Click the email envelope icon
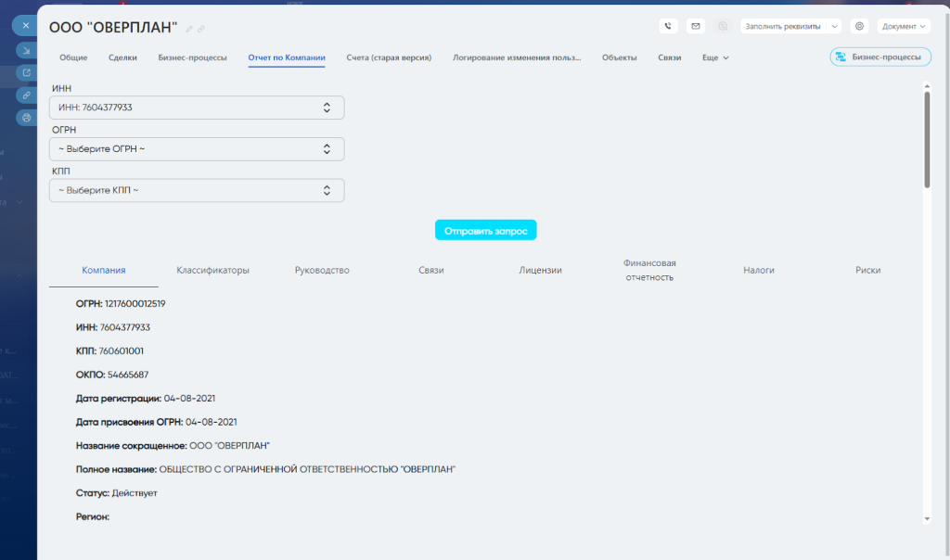950x560 pixels. pos(696,26)
